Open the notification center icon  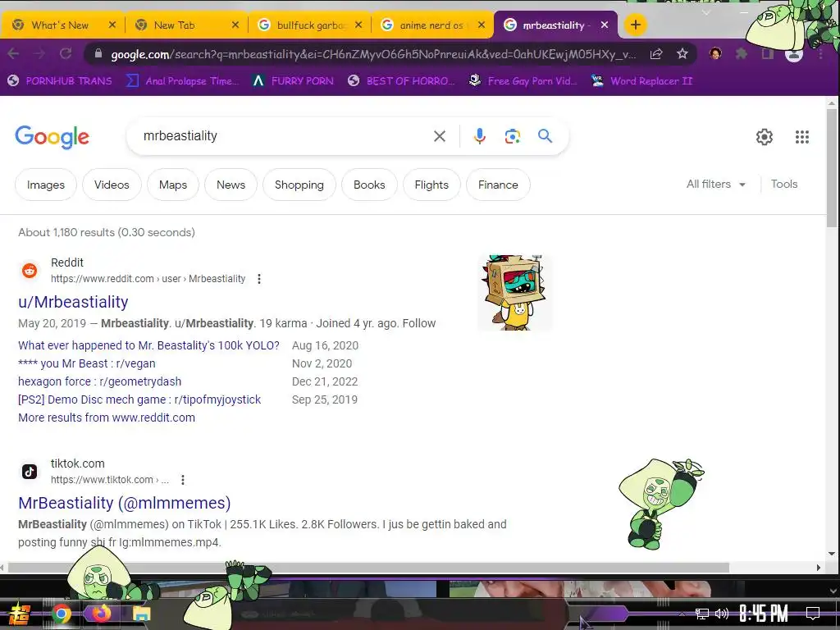813,614
